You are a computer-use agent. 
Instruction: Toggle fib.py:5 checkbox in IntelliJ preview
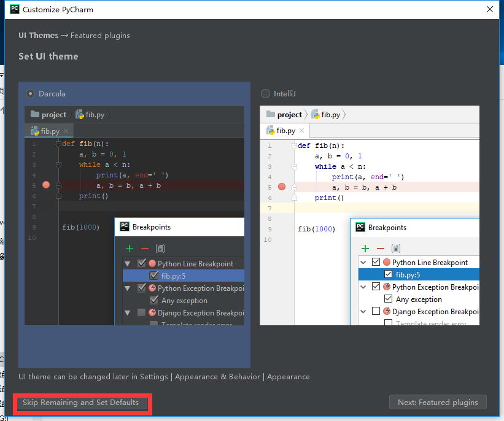point(389,274)
